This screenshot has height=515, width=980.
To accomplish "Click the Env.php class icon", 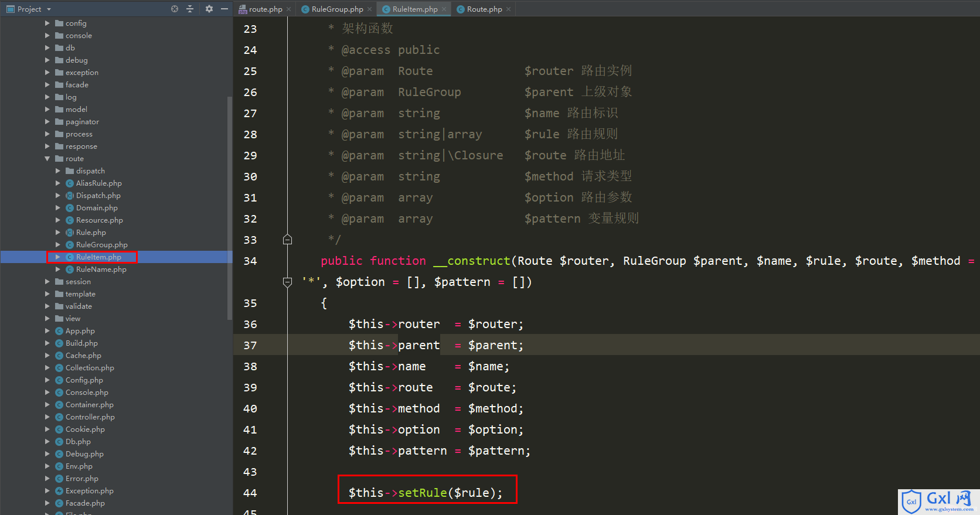I will click(x=59, y=466).
